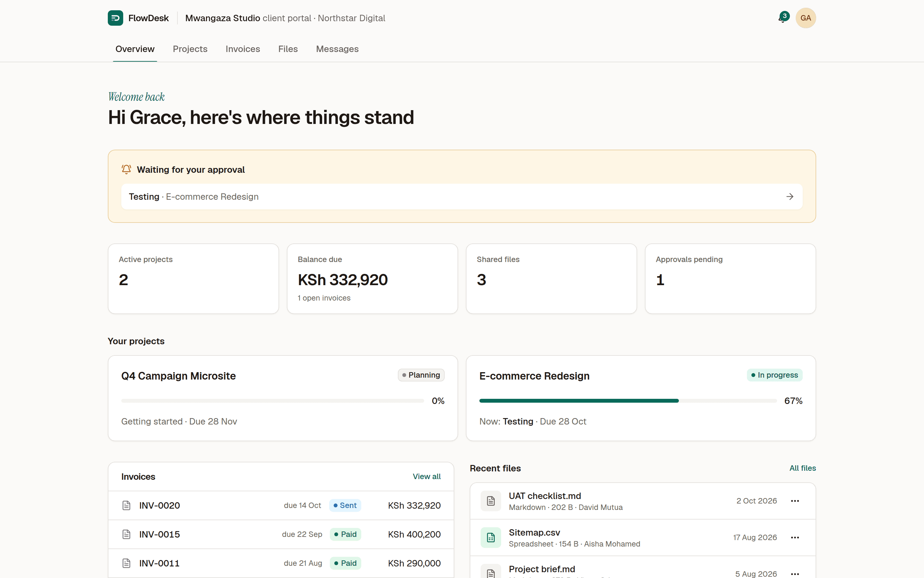Click the E-commerce Redesign progress bar

coord(628,401)
